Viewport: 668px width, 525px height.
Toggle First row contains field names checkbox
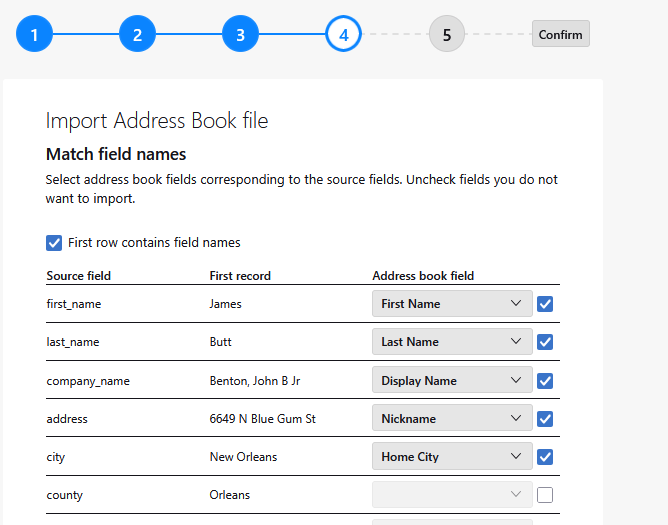55,243
